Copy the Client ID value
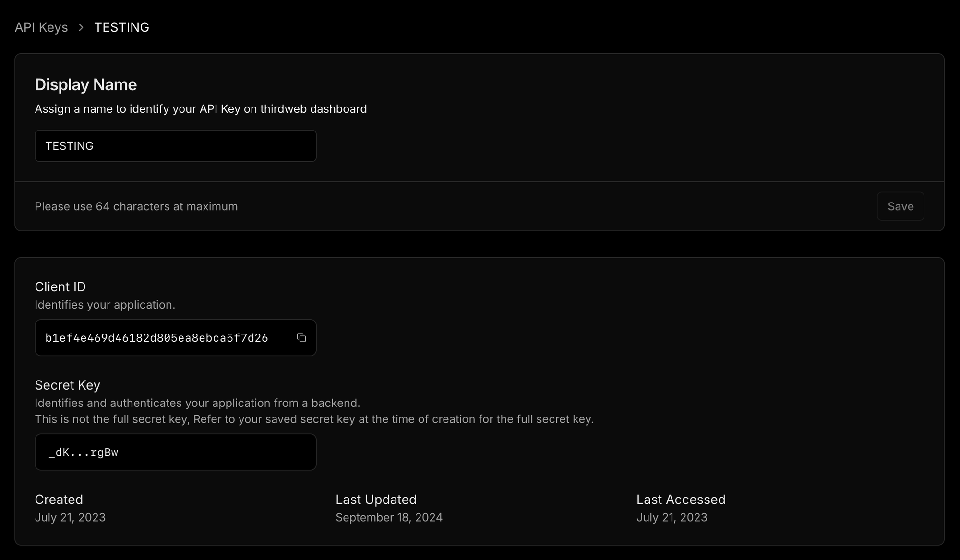Screen dimensions: 960x560 301,338
